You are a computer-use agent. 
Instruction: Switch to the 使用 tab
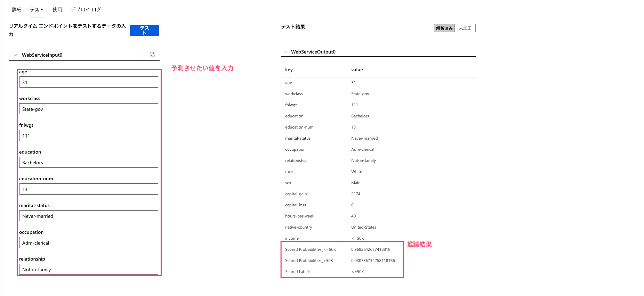(x=57, y=10)
